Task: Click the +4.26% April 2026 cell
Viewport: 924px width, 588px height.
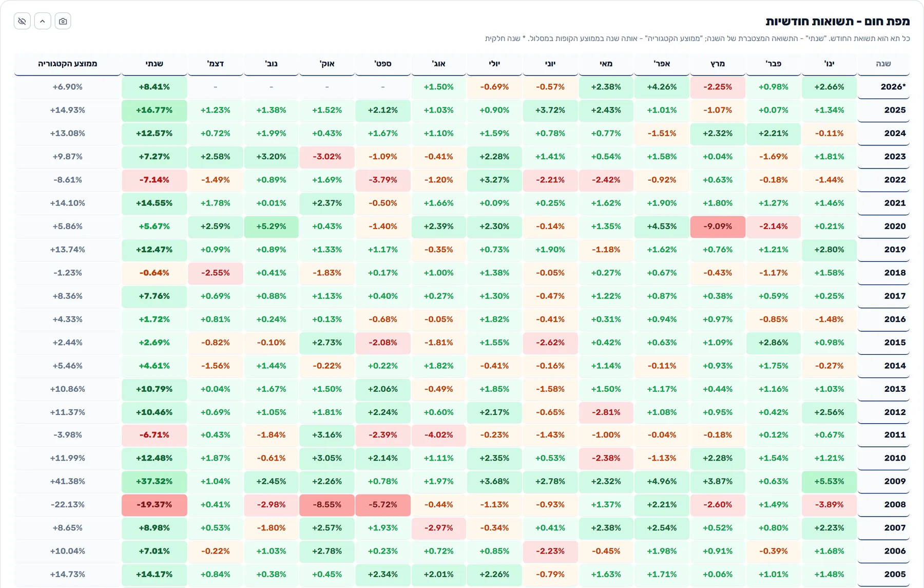Action: 662,87
